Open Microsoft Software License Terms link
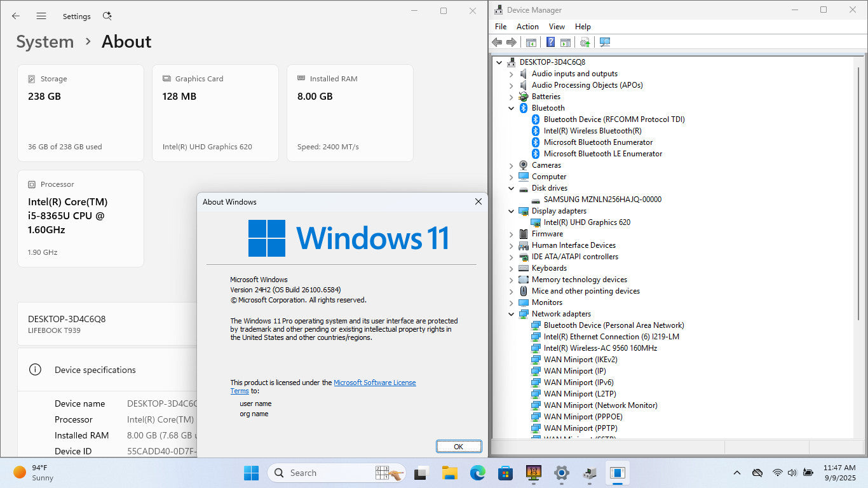868x488 pixels. click(x=375, y=383)
